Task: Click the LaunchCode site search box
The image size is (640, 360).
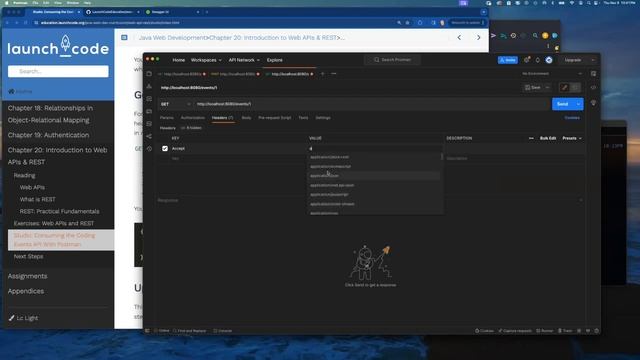Action: pos(58,71)
